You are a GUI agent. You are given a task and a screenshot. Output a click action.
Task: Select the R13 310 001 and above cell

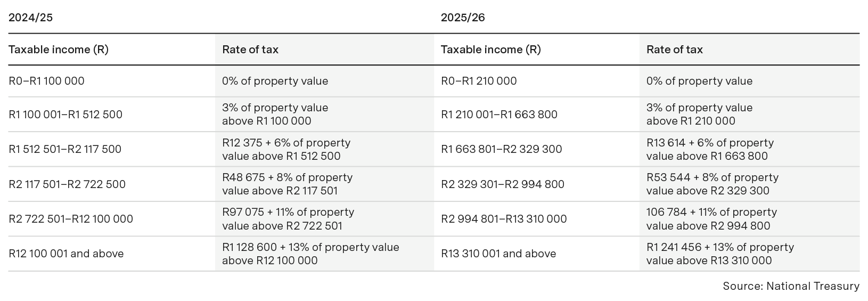pos(498,254)
